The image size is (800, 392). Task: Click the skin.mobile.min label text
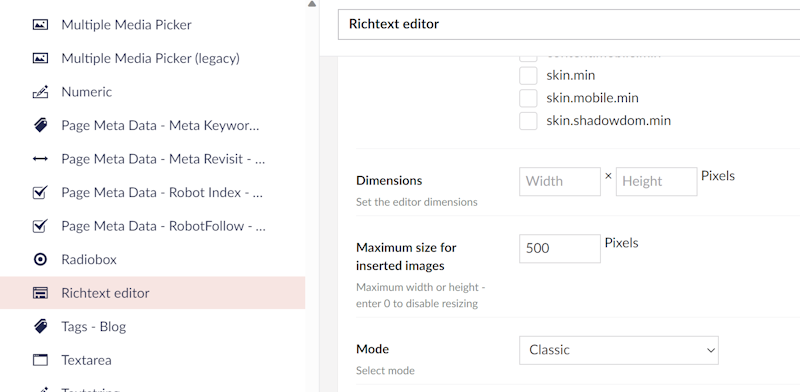point(592,98)
